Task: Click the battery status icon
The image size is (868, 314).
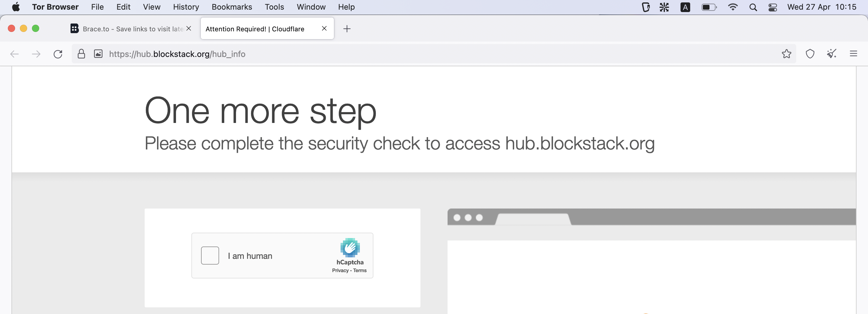Action: tap(709, 7)
